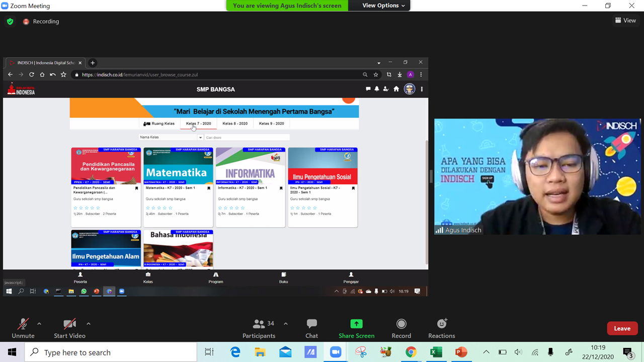Click the Matematika course title link
The width and height of the screenshot is (644, 362).
[x=171, y=188]
